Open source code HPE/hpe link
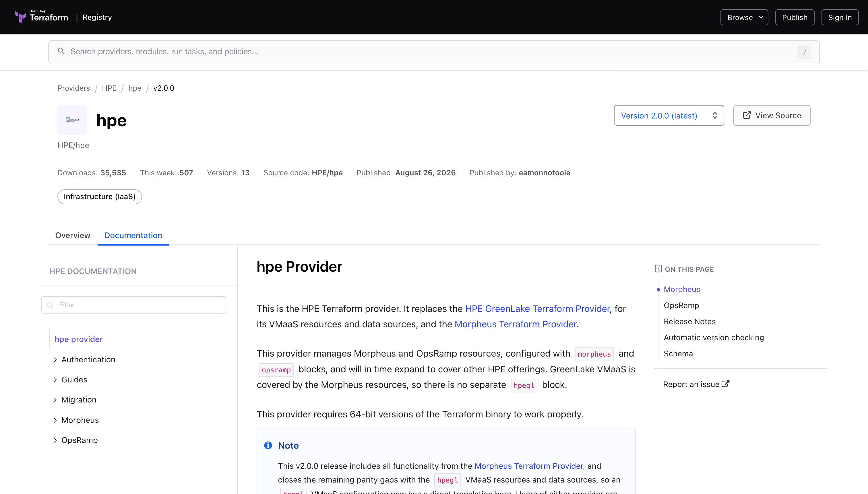The image size is (868, 494). pyautogui.click(x=327, y=172)
